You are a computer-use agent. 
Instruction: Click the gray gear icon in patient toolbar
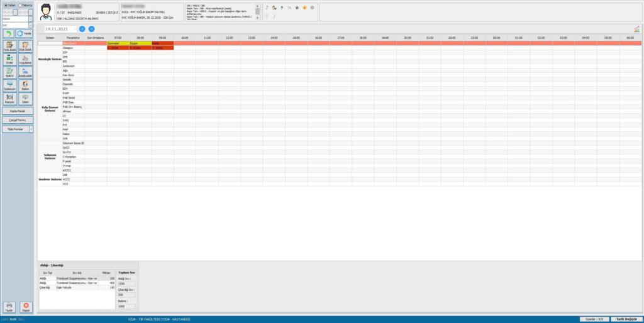click(x=312, y=8)
